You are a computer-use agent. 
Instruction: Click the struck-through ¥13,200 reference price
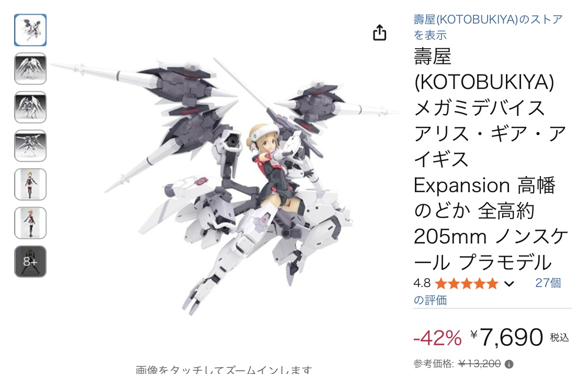(x=480, y=364)
